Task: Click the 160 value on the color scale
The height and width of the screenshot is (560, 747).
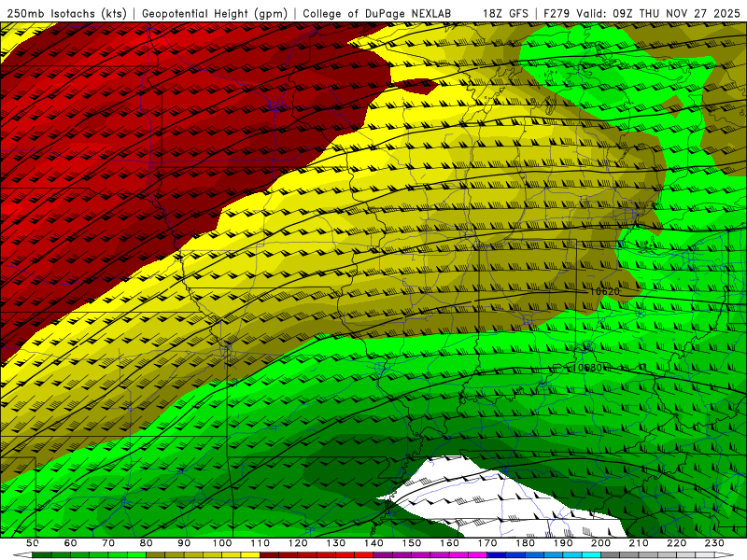Action: pos(449,543)
